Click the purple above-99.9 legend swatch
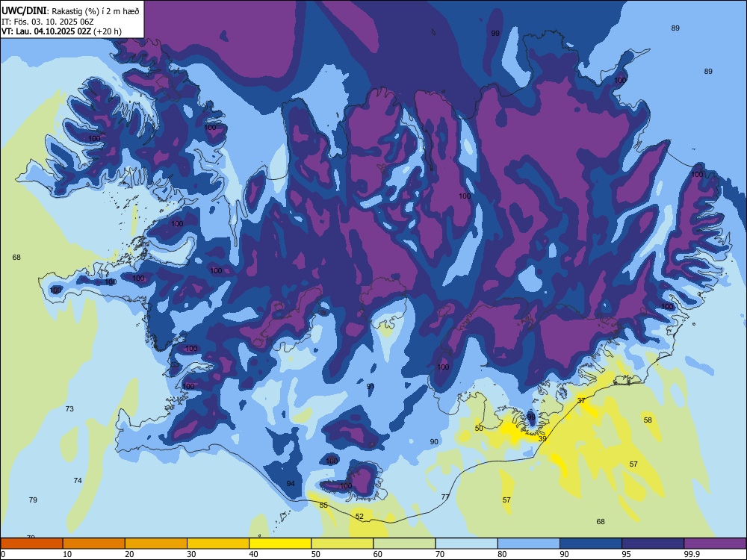 715,544
